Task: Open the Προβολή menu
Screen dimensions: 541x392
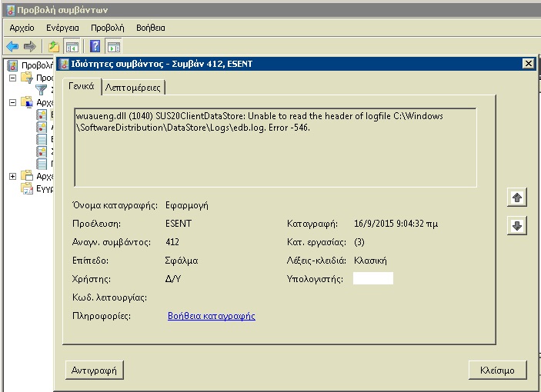Action: tap(107, 28)
